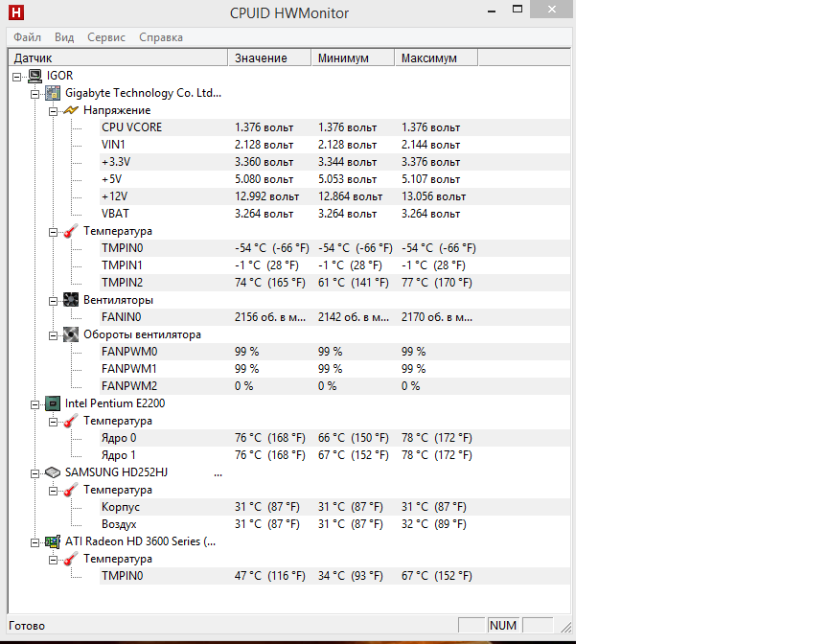Collapse Температура under SAMSUNG HD252HJ
Image resolution: width=828 pixels, height=644 pixels.
tap(53, 491)
